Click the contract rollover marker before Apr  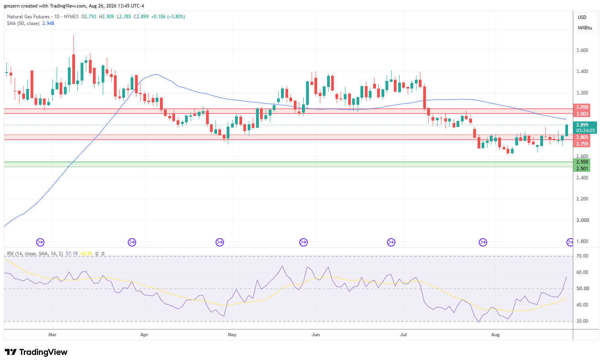coord(132,242)
